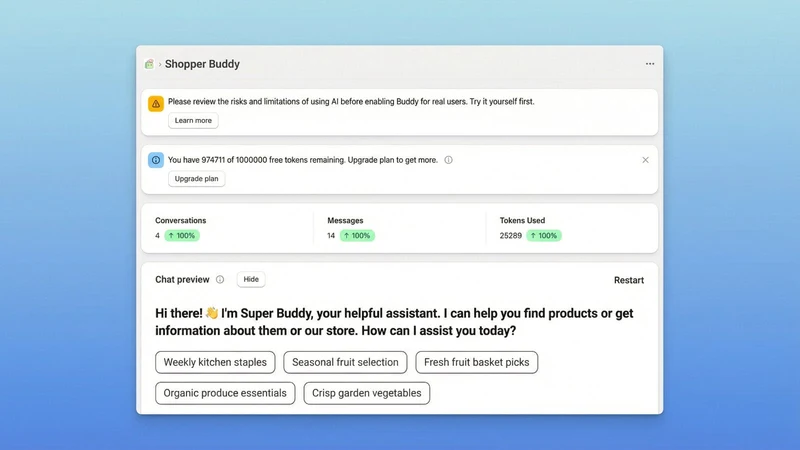Click the 'Hi there!' greeting message

tap(394, 322)
